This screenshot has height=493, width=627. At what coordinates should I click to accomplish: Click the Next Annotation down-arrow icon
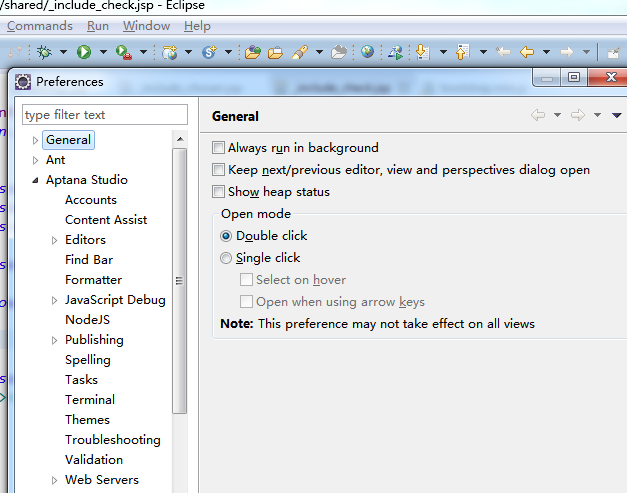click(x=422, y=52)
